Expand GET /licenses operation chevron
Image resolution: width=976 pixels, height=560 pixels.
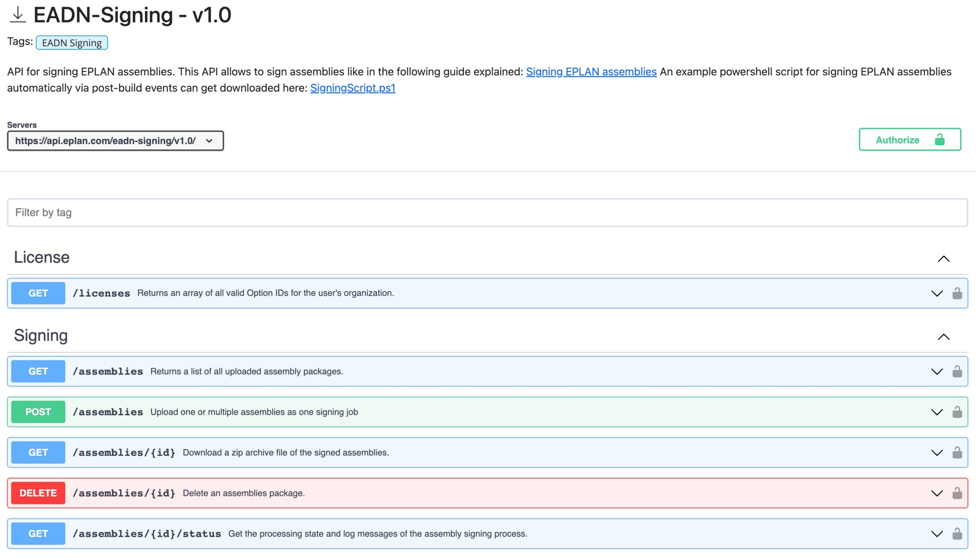point(936,293)
